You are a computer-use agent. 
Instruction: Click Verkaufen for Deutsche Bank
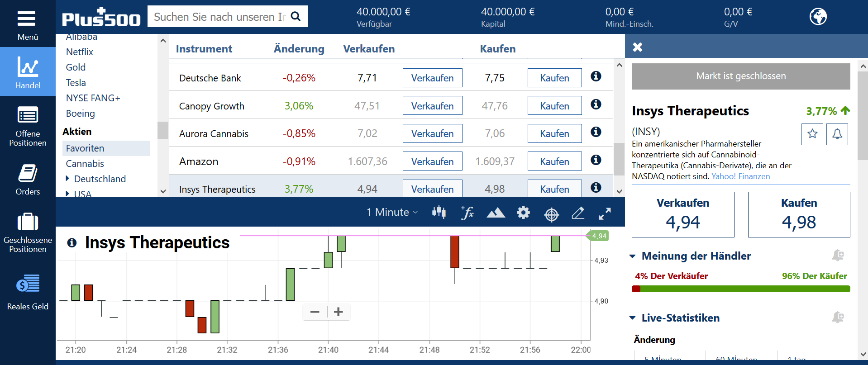pyautogui.click(x=432, y=78)
